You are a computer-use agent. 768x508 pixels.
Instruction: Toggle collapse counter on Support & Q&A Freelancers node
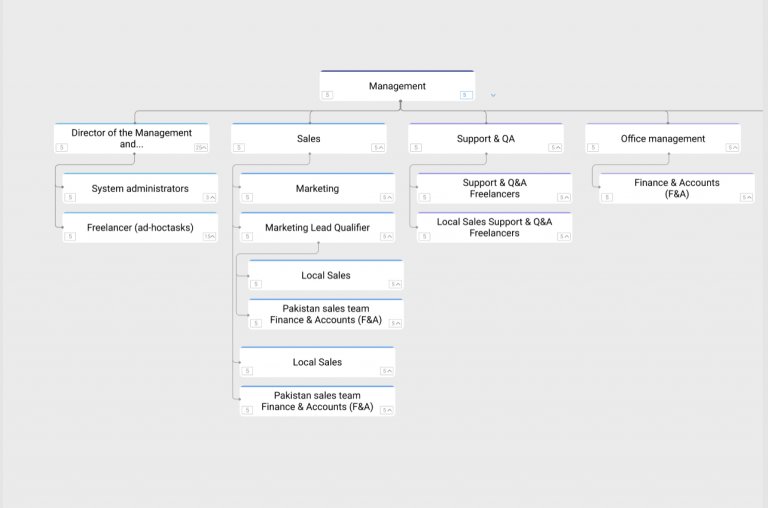coord(564,197)
